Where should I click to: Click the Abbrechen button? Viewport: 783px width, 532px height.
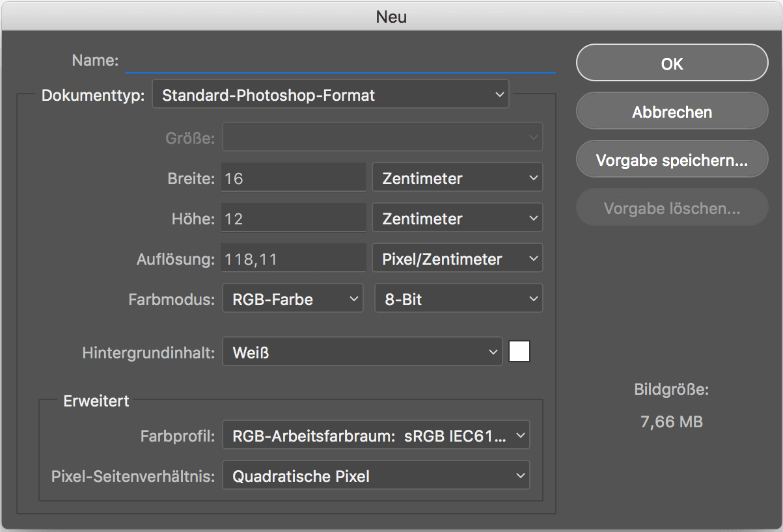672,112
